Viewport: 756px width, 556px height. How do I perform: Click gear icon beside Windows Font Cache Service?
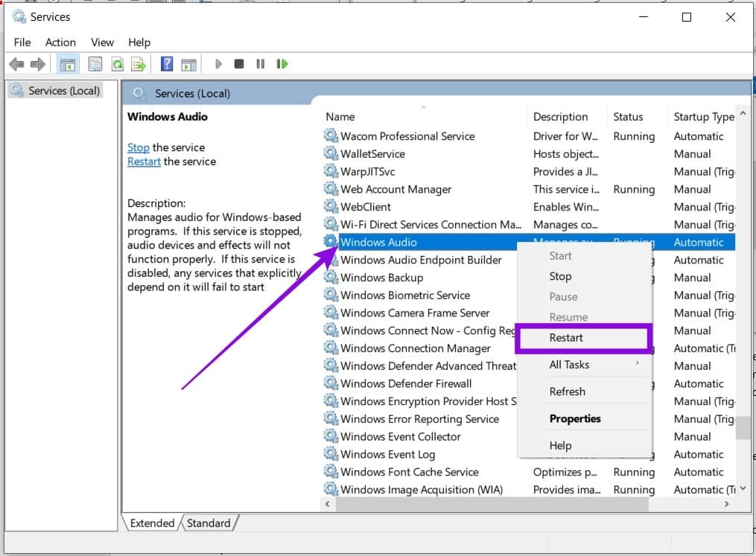331,472
